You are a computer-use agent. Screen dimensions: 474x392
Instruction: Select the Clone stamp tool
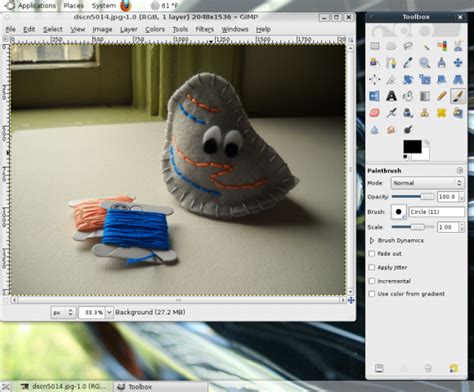[425, 113]
